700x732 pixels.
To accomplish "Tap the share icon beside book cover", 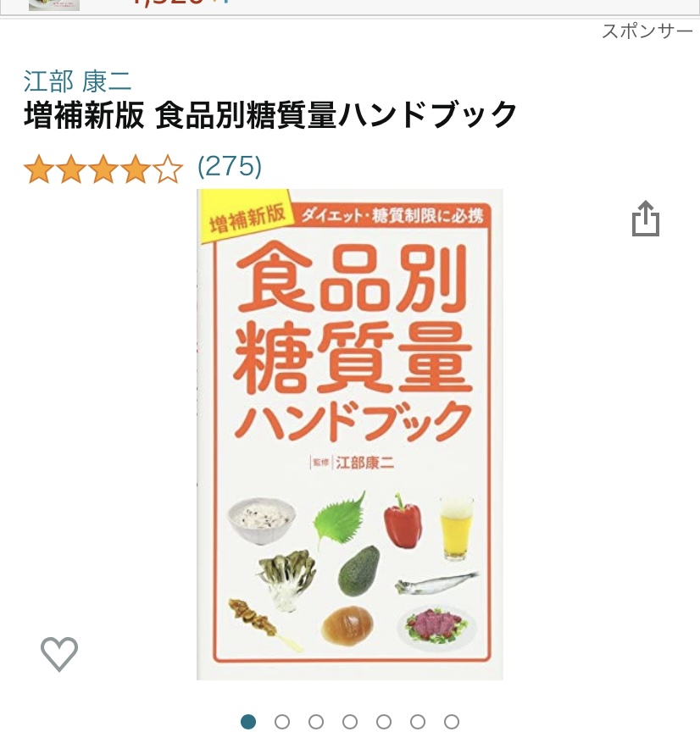I will (x=646, y=219).
